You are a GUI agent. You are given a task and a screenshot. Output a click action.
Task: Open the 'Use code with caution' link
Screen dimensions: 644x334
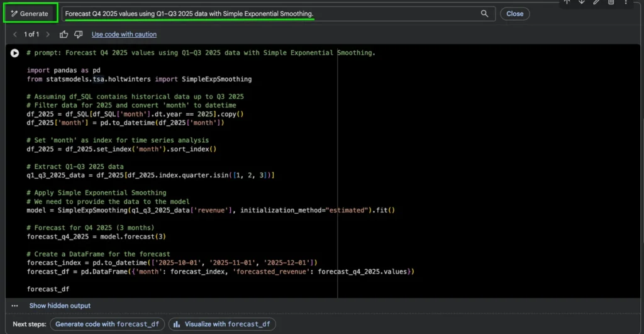tap(124, 34)
